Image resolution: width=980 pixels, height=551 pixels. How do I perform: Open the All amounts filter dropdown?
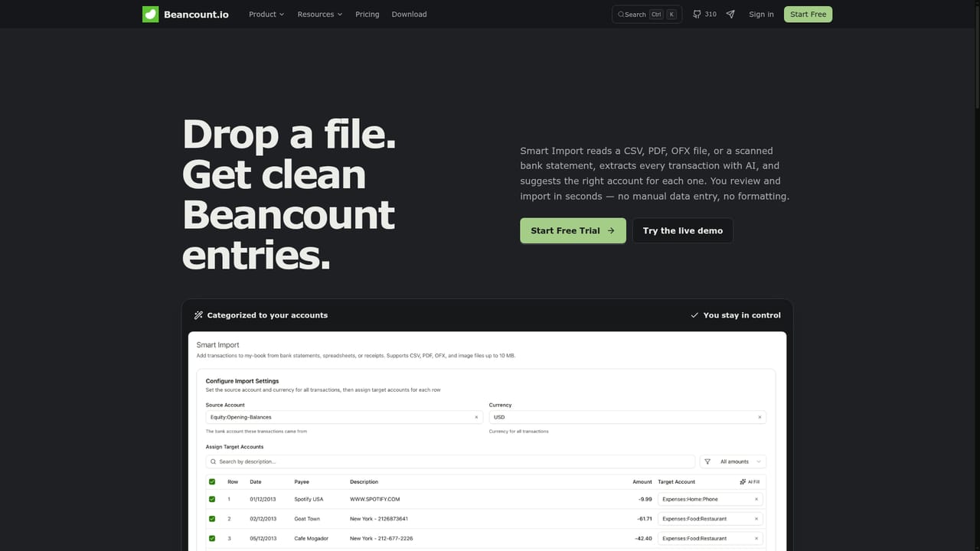733,461
